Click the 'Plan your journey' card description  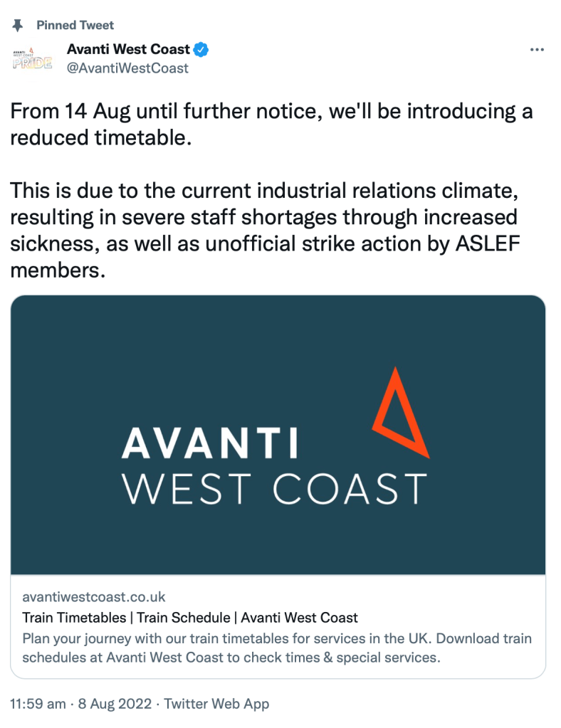[277, 648]
